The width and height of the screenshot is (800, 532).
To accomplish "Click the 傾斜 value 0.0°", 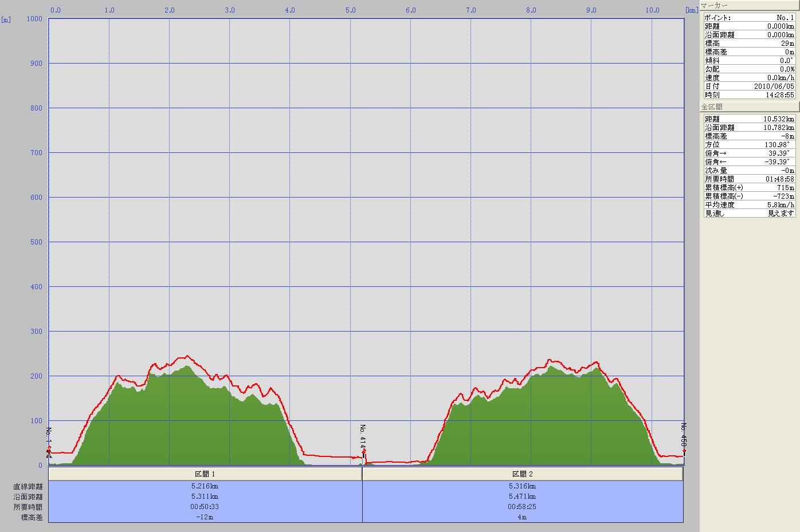I will click(787, 61).
